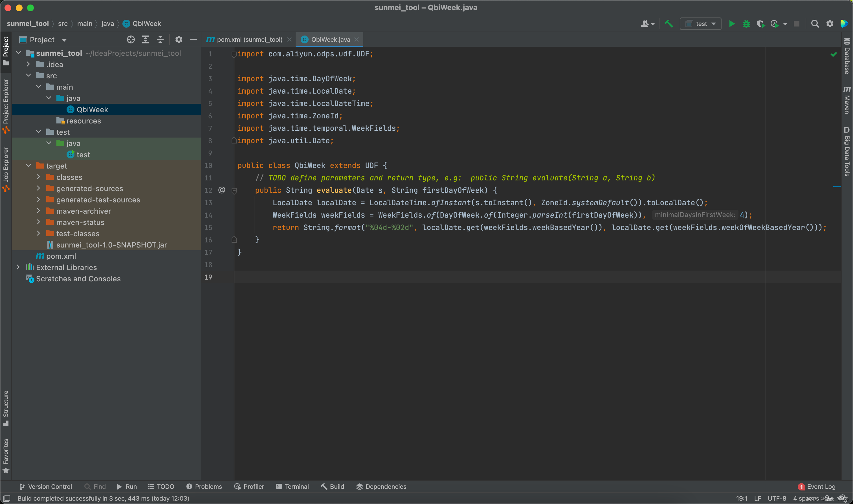The height and width of the screenshot is (504, 853).
Task: Expand the .idea folder
Action: pos(28,64)
